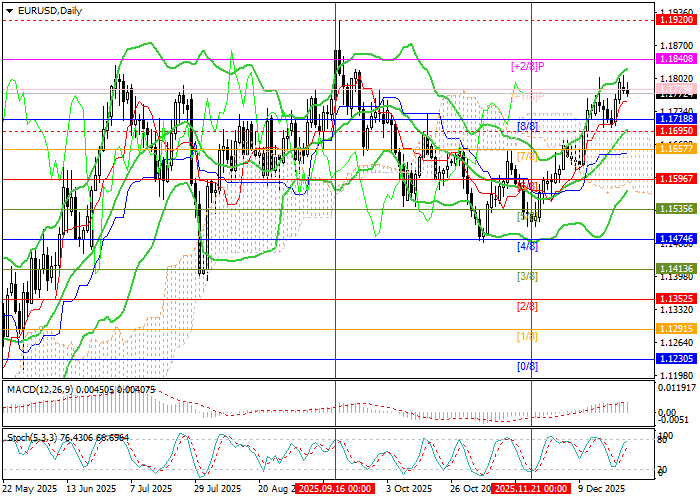Select the 13 Jun 2025 date label
700x500 pixels.
pyautogui.click(x=91, y=489)
